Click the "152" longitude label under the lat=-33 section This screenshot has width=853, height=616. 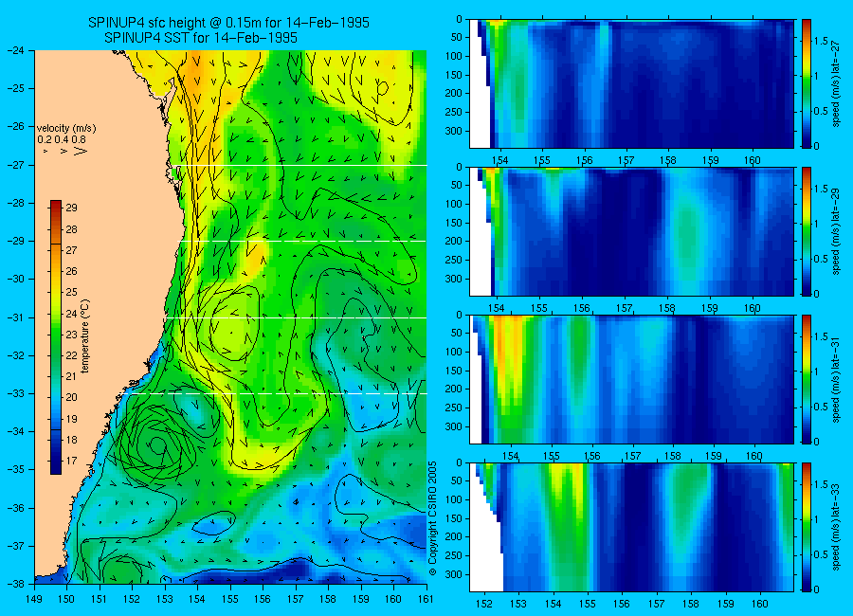[x=483, y=604]
